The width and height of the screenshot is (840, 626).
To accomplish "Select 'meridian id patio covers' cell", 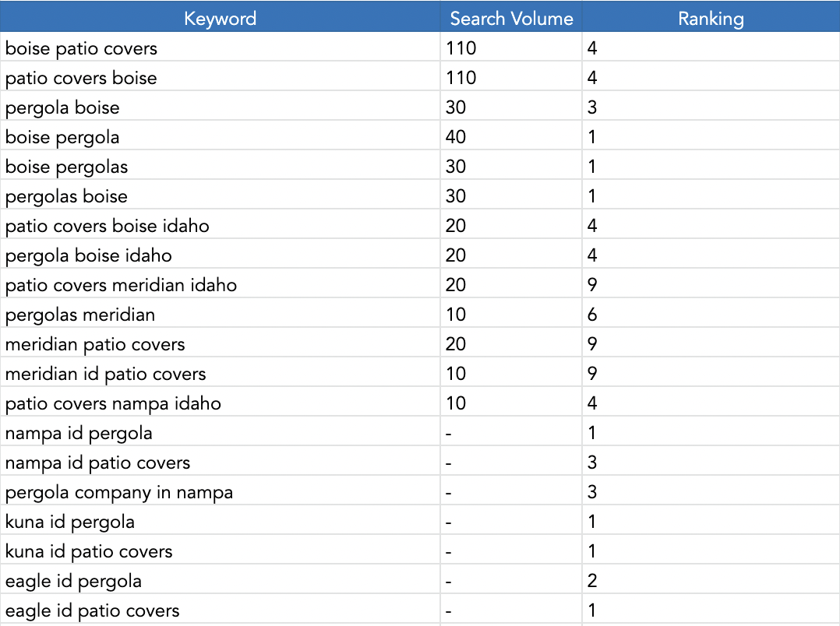I will [220, 373].
